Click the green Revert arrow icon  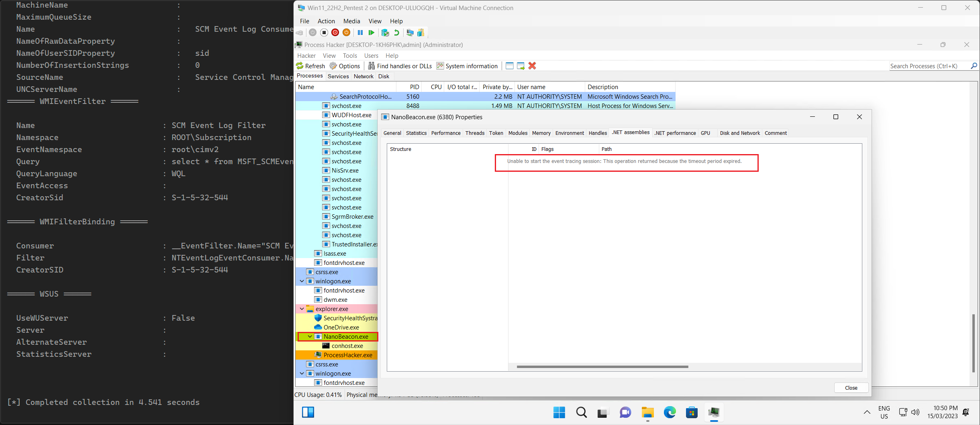pos(396,33)
